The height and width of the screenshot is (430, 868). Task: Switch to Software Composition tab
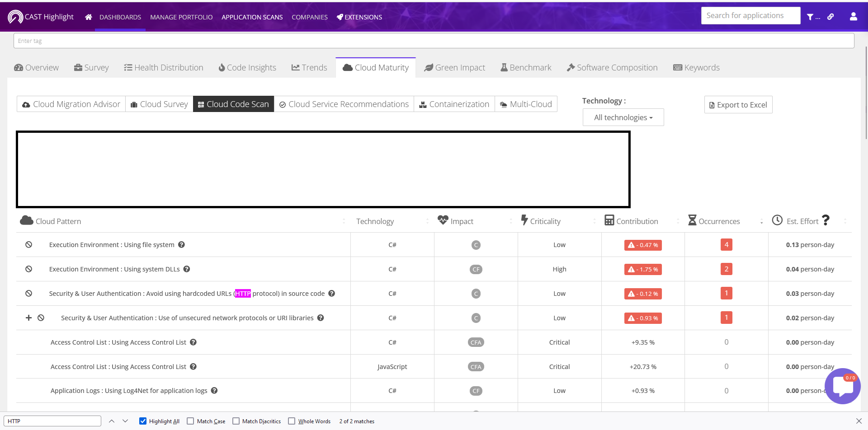613,68
